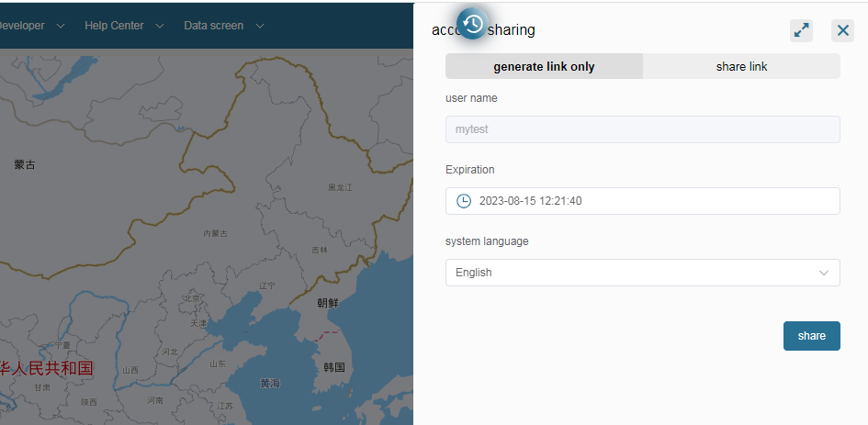The height and width of the screenshot is (425, 868).
Task: Expand the chevron next to Data screen
Action: pyautogui.click(x=260, y=26)
